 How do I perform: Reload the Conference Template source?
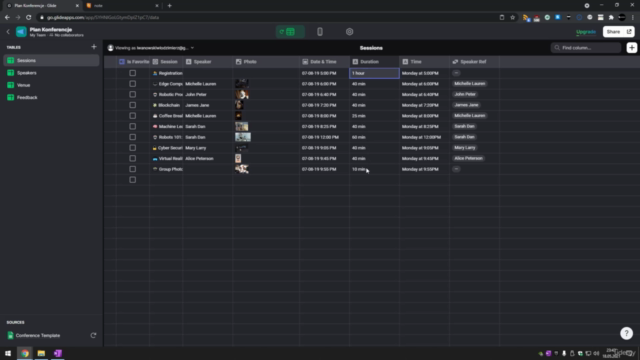tap(93, 336)
